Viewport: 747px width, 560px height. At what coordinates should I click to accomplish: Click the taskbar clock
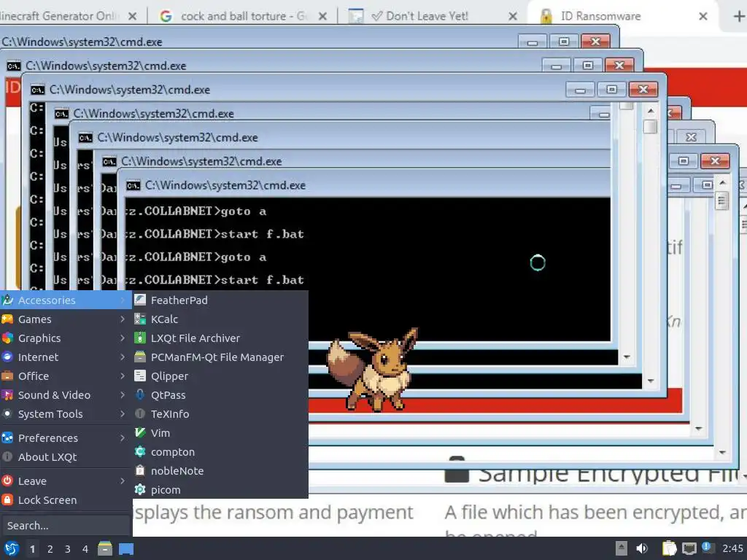click(x=732, y=548)
